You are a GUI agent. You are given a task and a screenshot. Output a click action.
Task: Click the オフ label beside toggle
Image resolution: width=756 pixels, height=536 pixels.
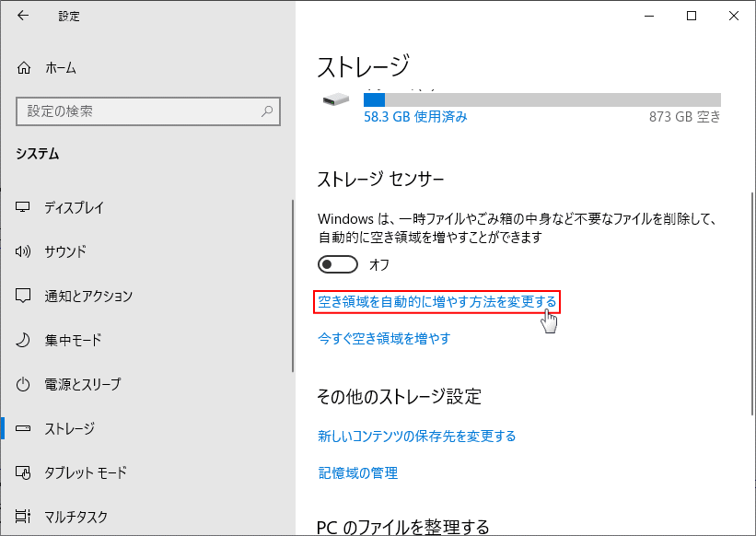pyautogui.click(x=379, y=264)
